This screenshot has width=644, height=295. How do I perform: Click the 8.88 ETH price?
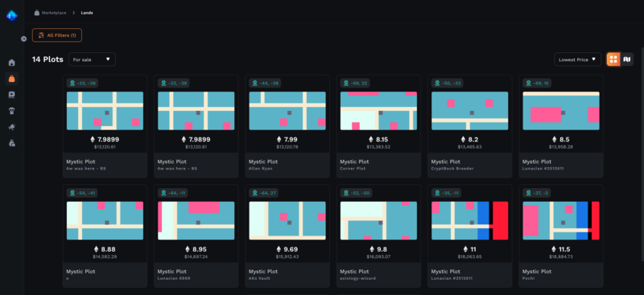click(x=105, y=249)
